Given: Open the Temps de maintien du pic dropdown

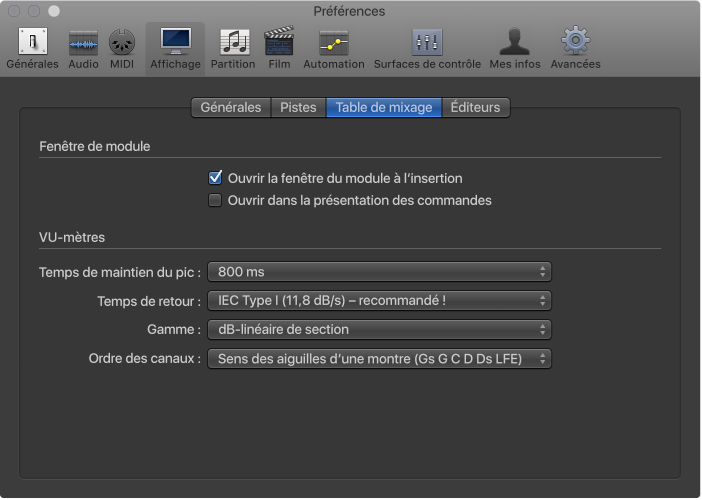Looking at the screenshot, I should pos(380,272).
